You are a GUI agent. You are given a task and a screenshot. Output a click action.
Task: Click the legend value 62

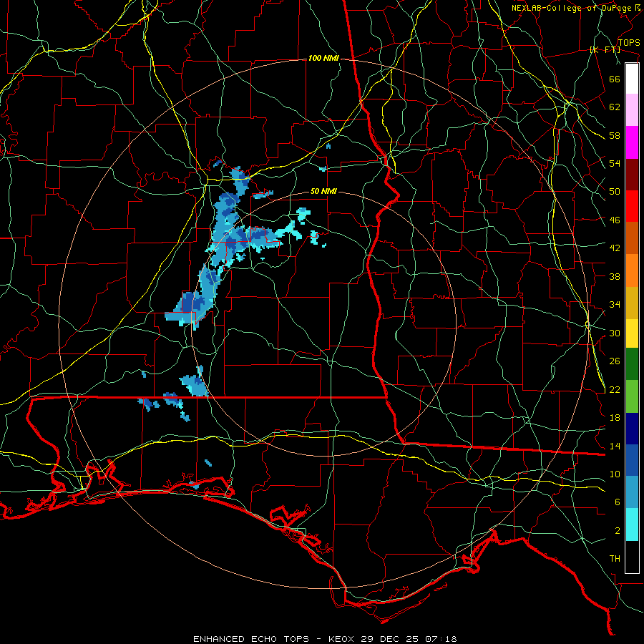tap(615, 107)
